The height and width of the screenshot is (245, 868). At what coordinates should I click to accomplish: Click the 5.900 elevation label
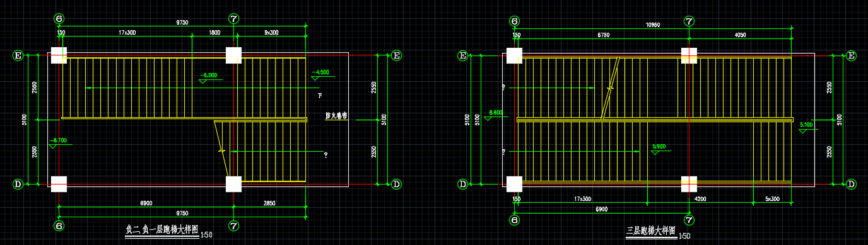659,146
